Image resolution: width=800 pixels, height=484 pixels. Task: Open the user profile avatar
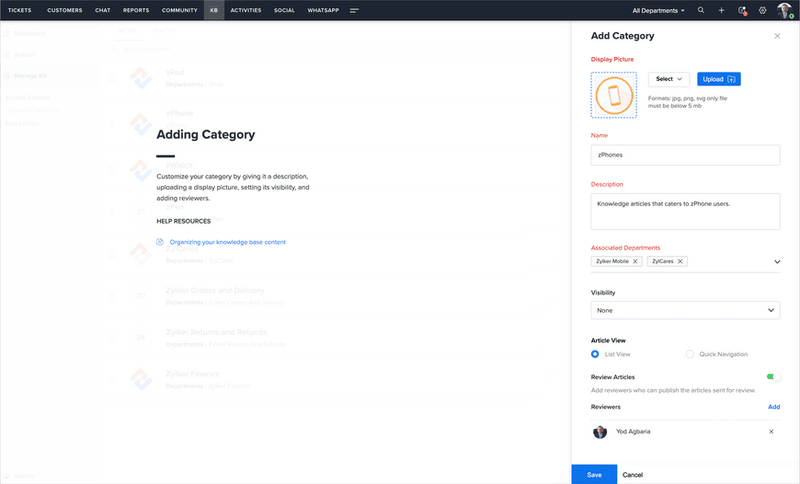click(x=784, y=10)
